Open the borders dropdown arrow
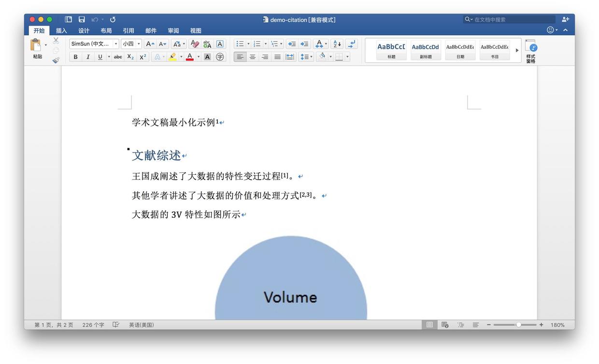Viewport: 599px width, 364px height. click(347, 56)
